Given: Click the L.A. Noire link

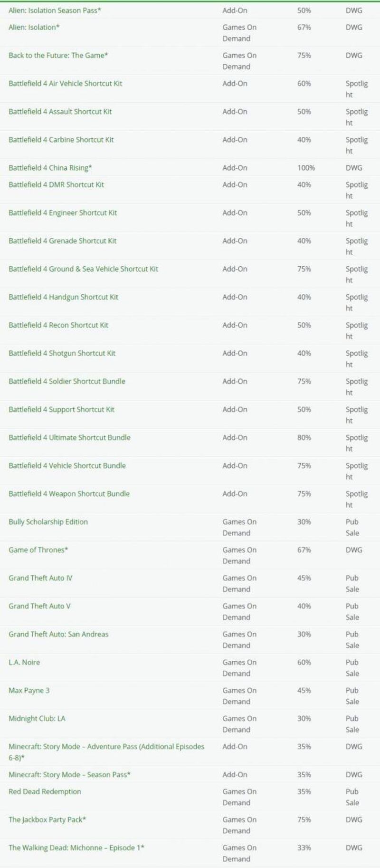Looking at the screenshot, I should (x=24, y=662).
